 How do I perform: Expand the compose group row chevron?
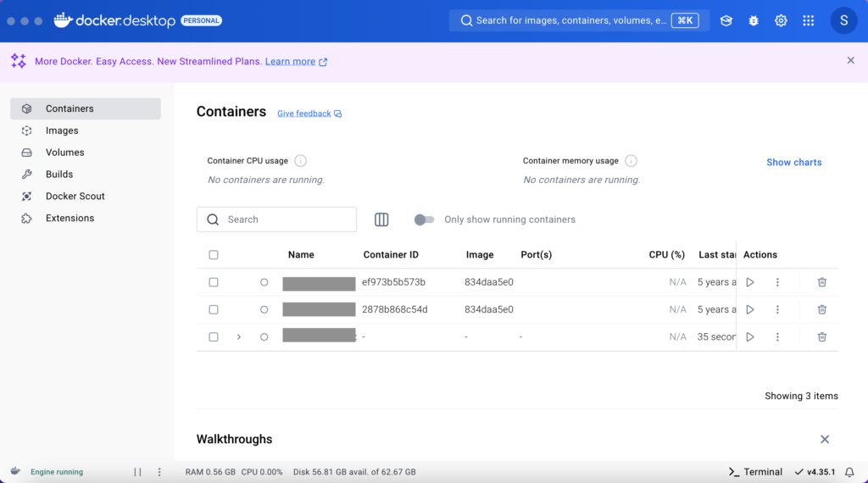coord(238,337)
